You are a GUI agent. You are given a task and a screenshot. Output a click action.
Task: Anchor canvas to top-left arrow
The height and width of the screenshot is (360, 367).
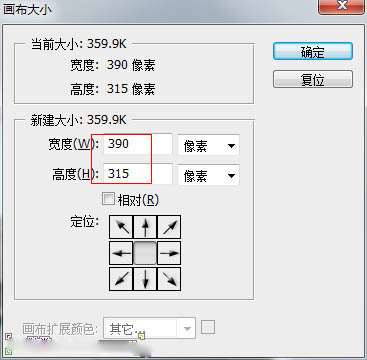coord(121,227)
